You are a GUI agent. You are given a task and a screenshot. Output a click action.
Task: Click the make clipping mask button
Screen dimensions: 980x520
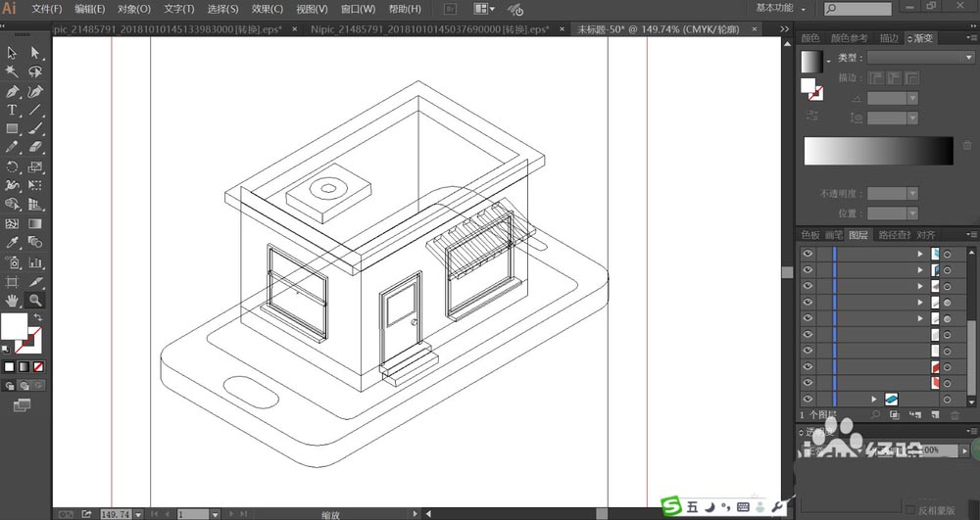click(895, 414)
